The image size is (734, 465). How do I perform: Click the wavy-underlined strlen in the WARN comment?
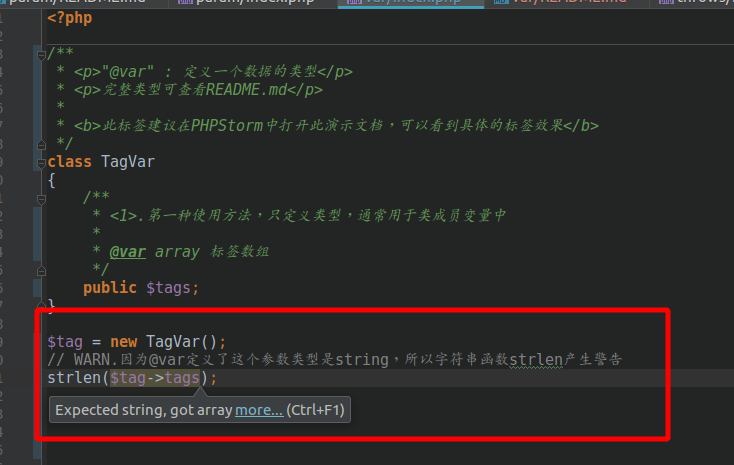536,360
